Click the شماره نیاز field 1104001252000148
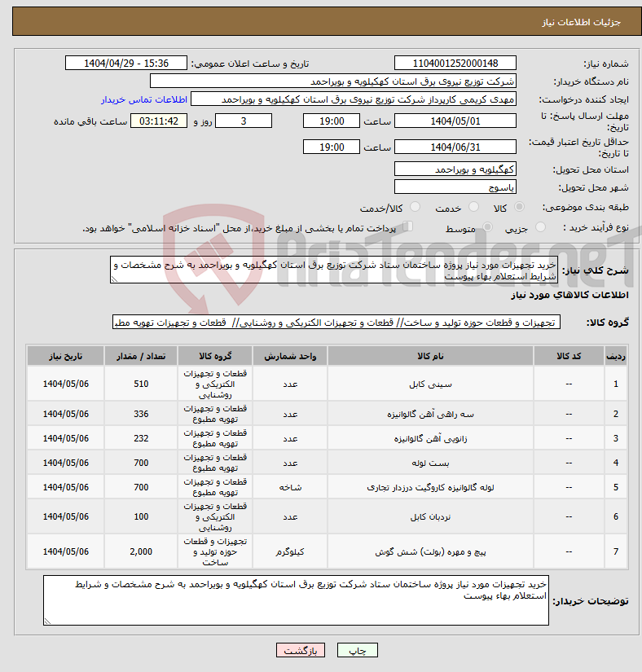 coord(455,63)
